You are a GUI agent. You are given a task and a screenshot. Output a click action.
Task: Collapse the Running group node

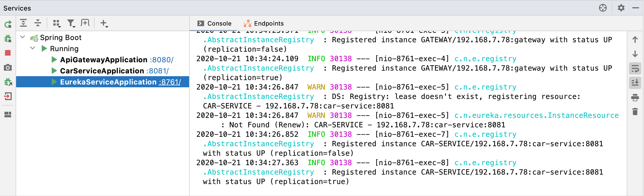[33, 48]
